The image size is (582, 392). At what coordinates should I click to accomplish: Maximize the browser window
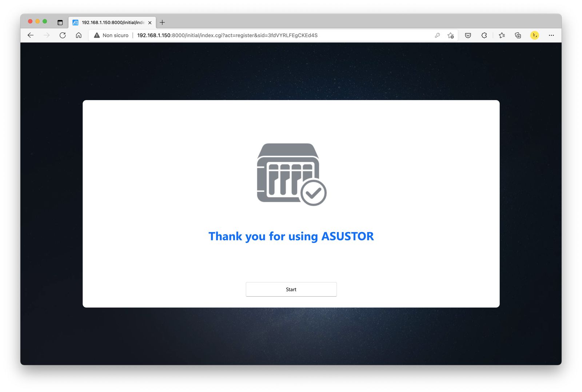(45, 21)
